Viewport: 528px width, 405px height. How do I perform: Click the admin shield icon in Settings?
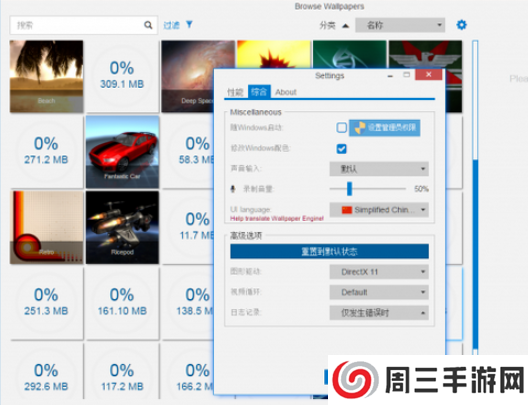(360, 128)
